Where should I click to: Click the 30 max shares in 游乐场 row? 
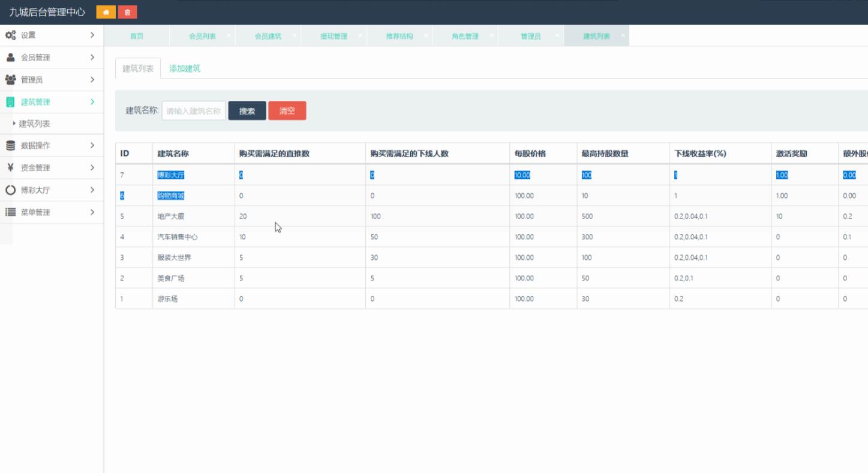tap(585, 298)
